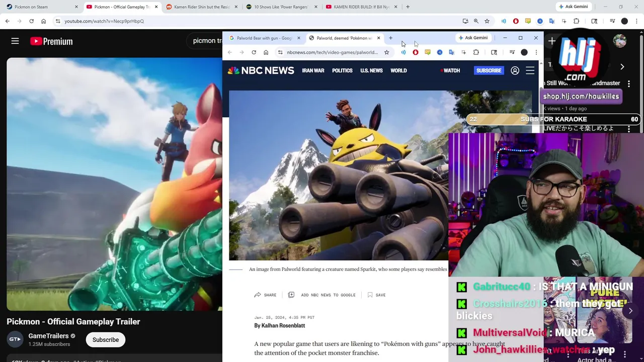Subscribe to GameTrailers channel
The height and width of the screenshot is (362, 644).
pos(106,340)
